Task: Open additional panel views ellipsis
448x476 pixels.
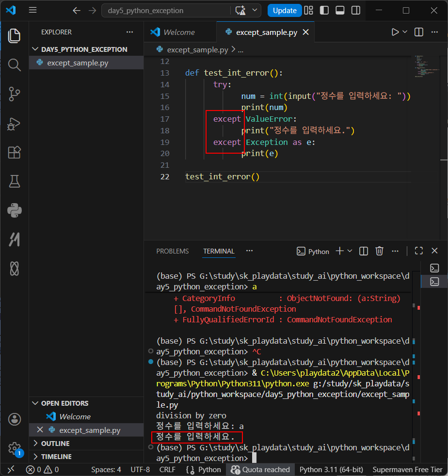Action: coord(249,251)
